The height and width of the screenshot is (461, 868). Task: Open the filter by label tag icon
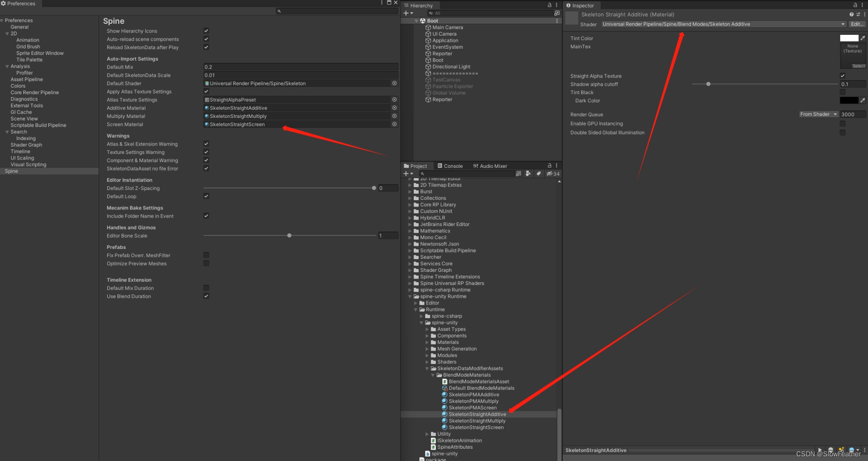(x=539, y=173)
